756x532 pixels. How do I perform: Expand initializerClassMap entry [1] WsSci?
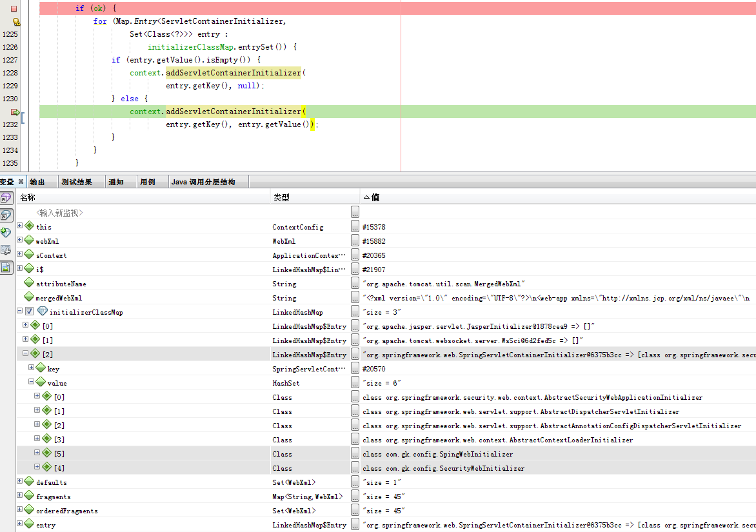pos(26,339)
